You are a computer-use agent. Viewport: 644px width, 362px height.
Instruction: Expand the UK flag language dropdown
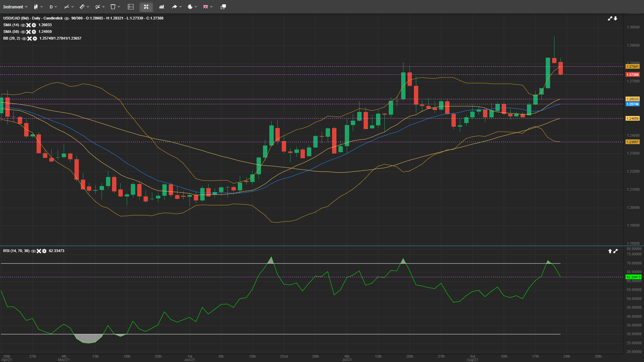[x=208, y=7]
